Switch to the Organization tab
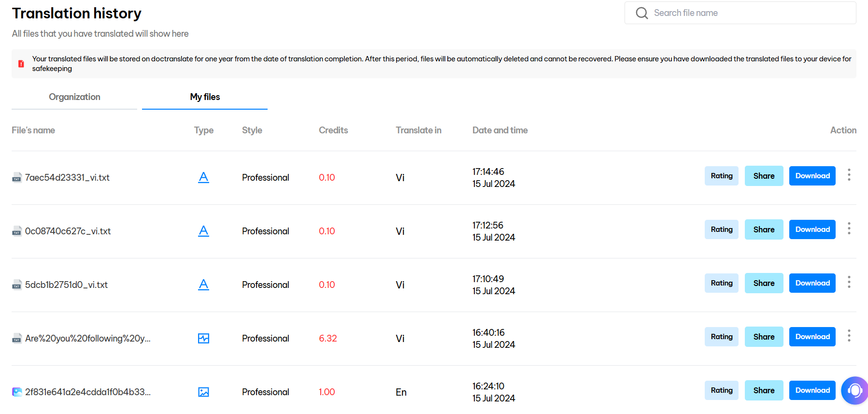The height and width of the screenshot is (414, 868). (74, 97)
